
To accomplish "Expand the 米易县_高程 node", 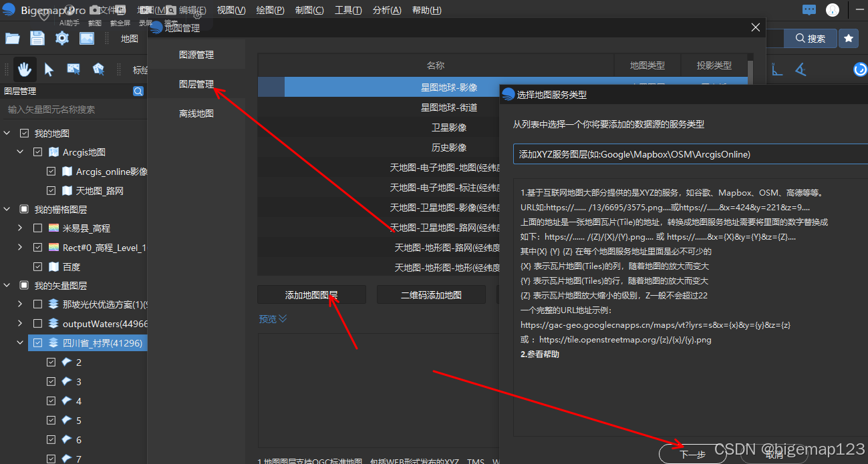I will tap(20, 228).
